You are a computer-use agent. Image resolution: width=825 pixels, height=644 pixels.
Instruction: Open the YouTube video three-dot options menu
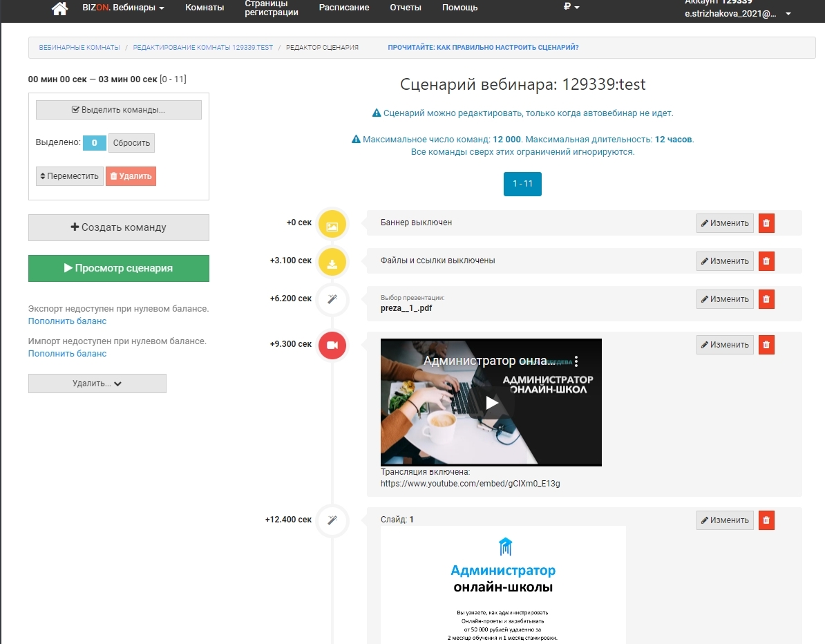tap(577, 361)
